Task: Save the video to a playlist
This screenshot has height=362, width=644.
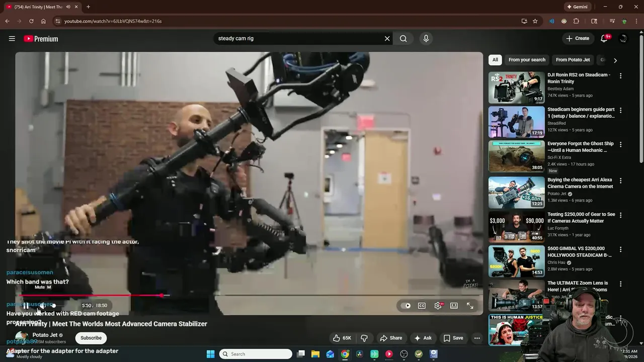Action: (x=453, y=338)
